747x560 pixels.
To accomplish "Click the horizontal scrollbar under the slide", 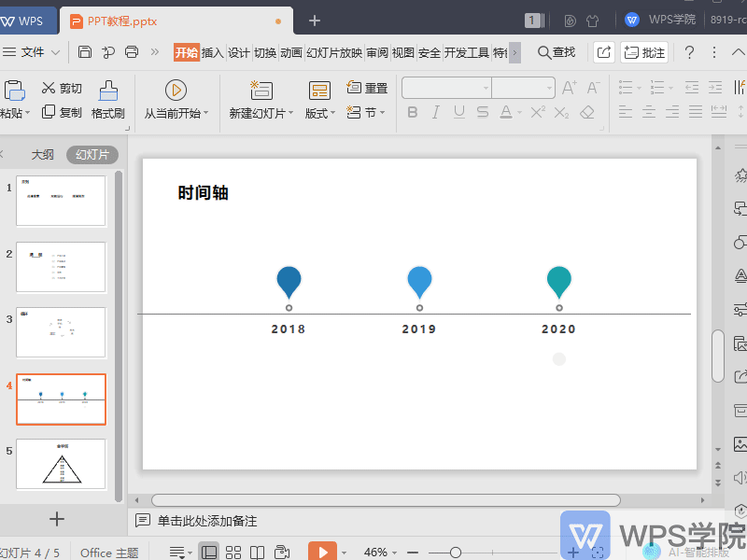I will pos(386,500).
